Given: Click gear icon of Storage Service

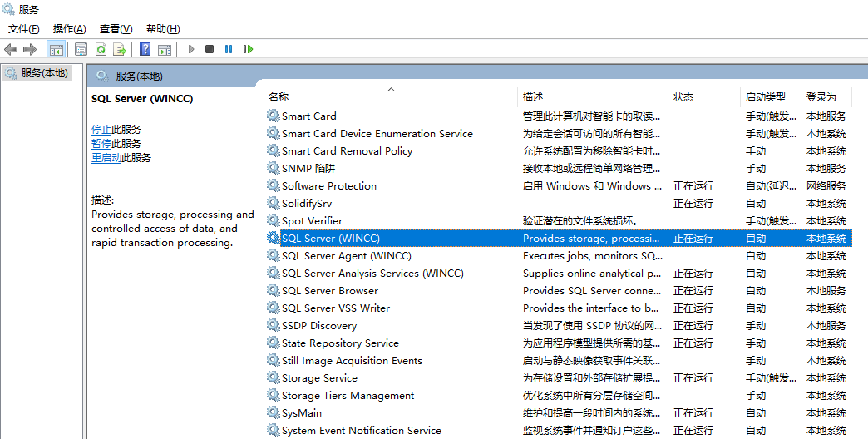Looking at the screenshot, I should (273, 378).
